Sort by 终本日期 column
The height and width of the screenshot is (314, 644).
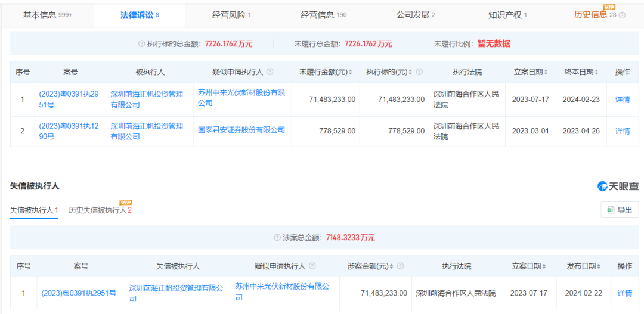pos(596,72)
